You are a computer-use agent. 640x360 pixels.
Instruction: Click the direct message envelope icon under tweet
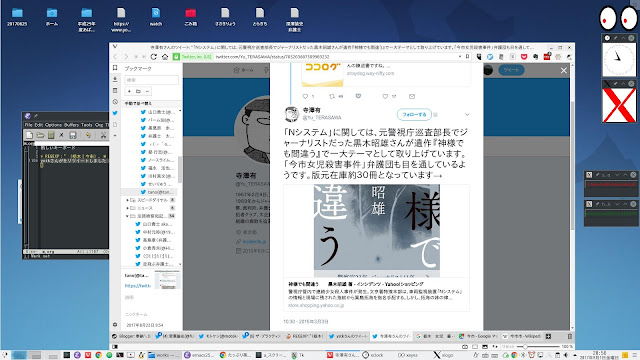pyautogui.click(x=412, y=96)
